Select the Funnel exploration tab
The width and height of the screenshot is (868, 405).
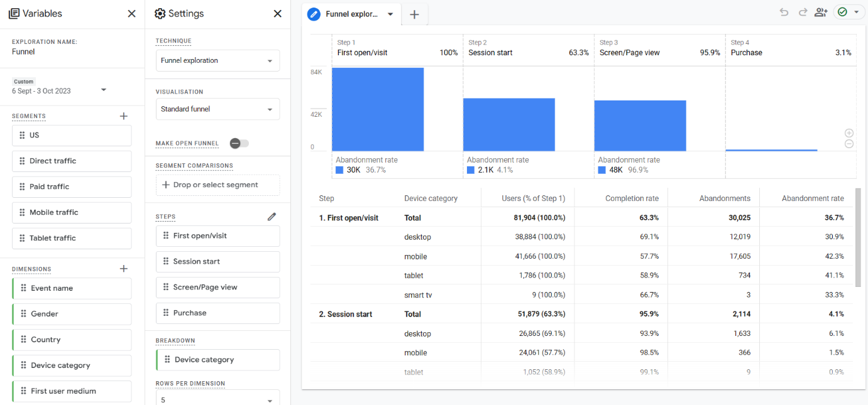tap(352, 14)
